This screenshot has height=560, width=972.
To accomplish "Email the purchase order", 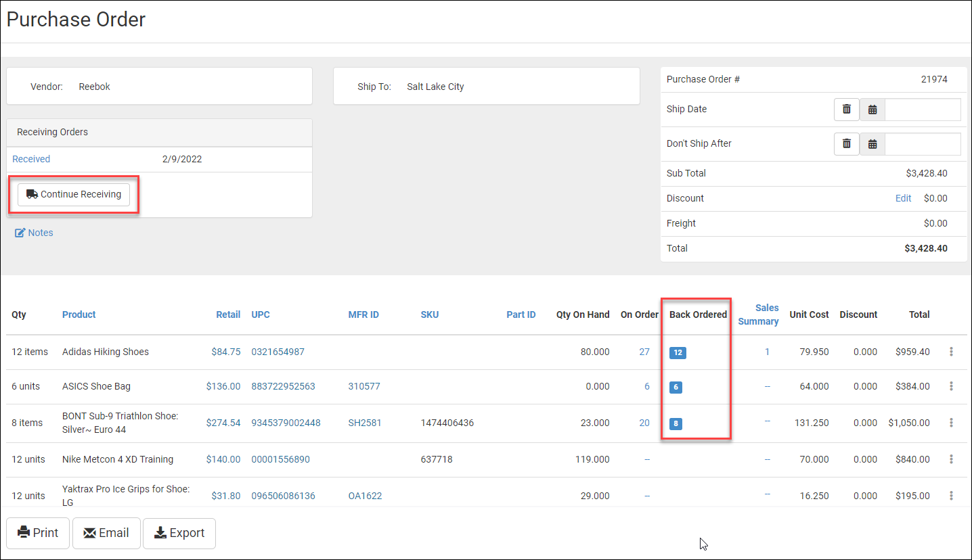I will (x=106, y=533).
